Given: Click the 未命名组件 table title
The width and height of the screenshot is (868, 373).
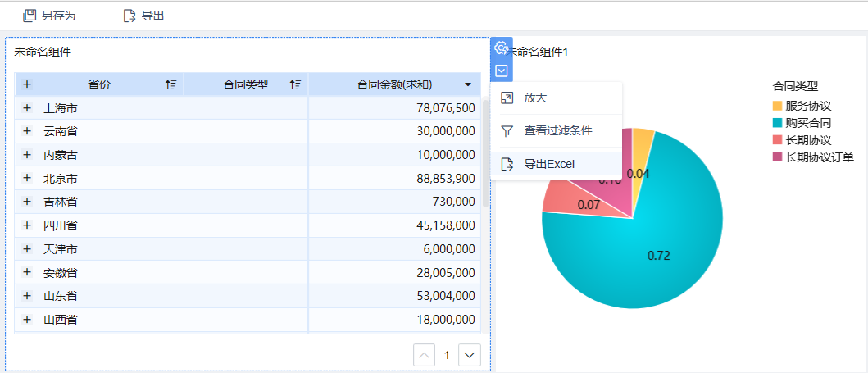Looking at the screenshot, I should pos(43,52).
